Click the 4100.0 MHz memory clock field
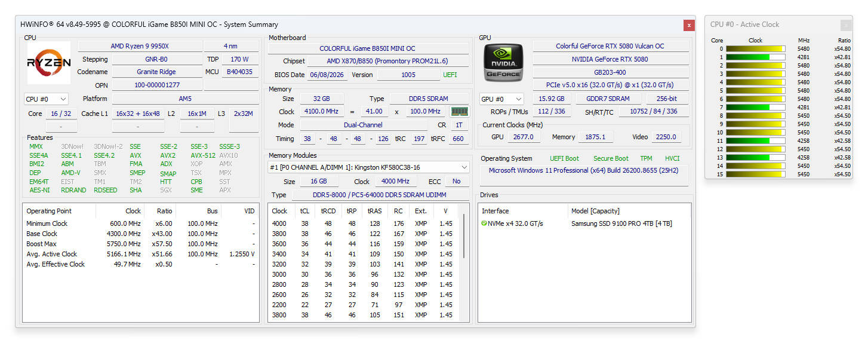 point(321,112)
